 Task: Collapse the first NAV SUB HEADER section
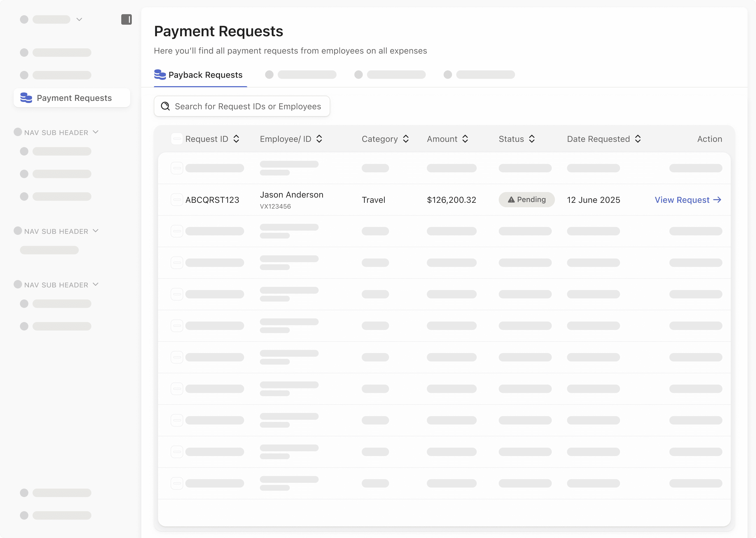[96, 132]
